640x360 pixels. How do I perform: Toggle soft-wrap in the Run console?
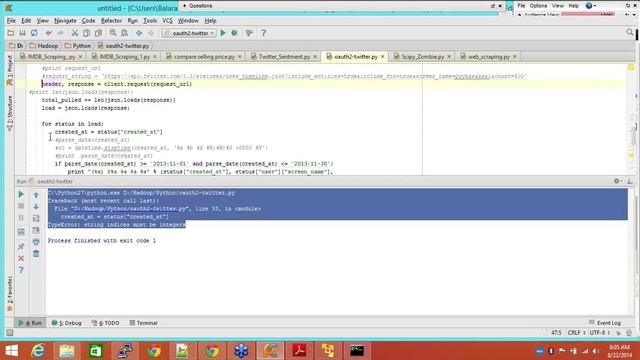[x=36, y=218]
